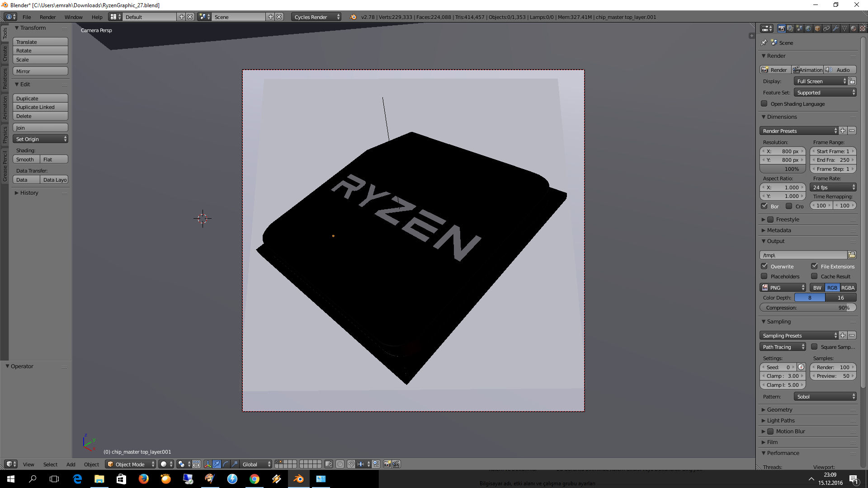Screen dimensions: 868x488
Task: Adjust the resolution percentage 100% slider
Action: click(783, 169)
